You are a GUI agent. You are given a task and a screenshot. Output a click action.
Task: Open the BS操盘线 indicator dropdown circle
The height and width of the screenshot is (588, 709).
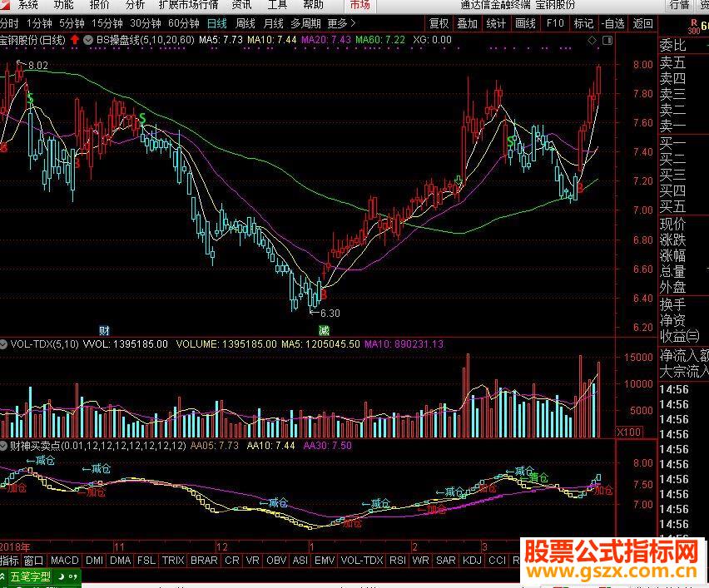click(x=88, y=40)
